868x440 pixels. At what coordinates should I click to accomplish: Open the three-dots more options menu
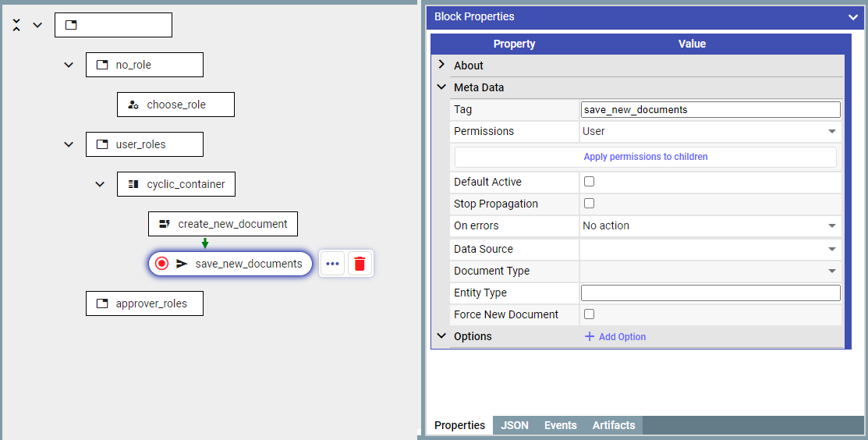pyautogui.click(x=333, y=264)
